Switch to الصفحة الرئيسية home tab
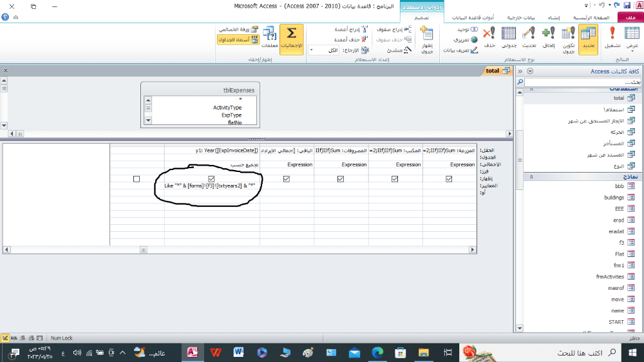Viewport: 644px width, 362px height. (x=591, y=17)
